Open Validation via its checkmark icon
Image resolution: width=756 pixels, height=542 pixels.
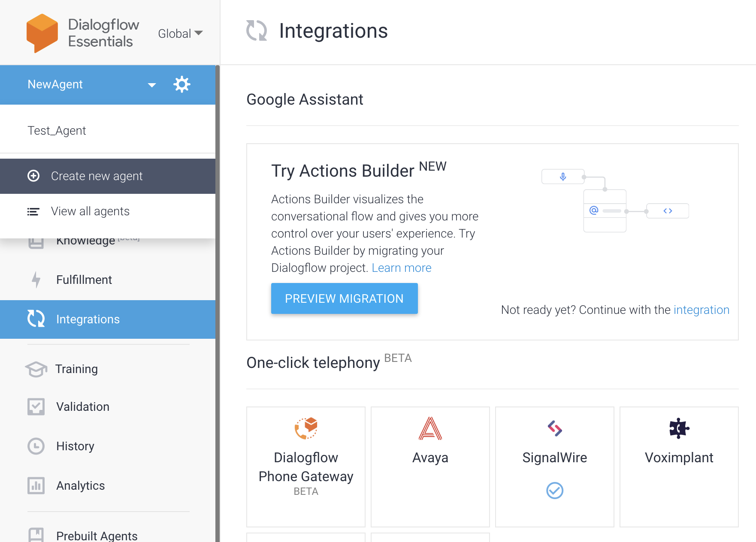(x=36, y=406)
